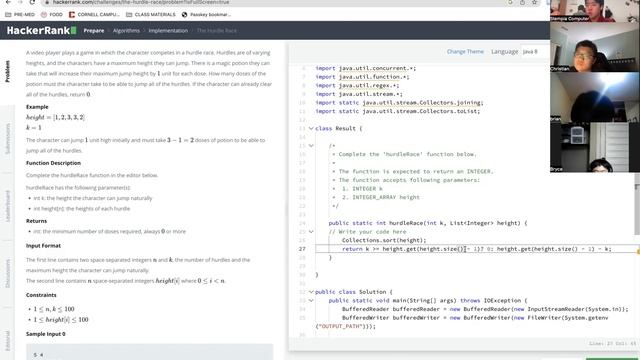Click the return statement code line

pyautogui.click(x=476, y=249)
